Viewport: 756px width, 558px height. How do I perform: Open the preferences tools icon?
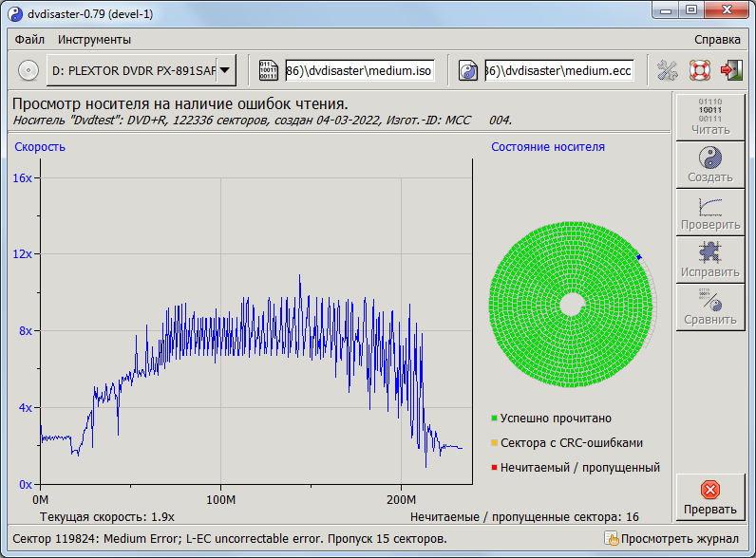pos(668,70)
